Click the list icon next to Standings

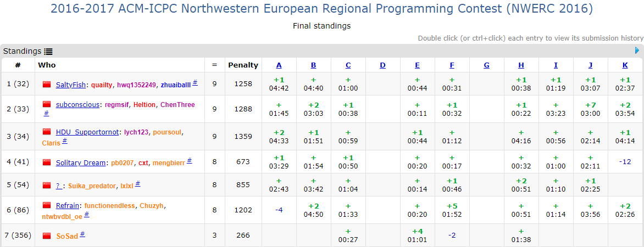tap(48, 52)
